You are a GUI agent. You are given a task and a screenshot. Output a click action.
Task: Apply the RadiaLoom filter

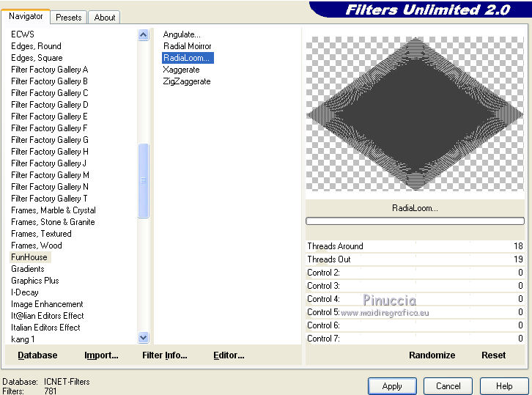point(392,386)
